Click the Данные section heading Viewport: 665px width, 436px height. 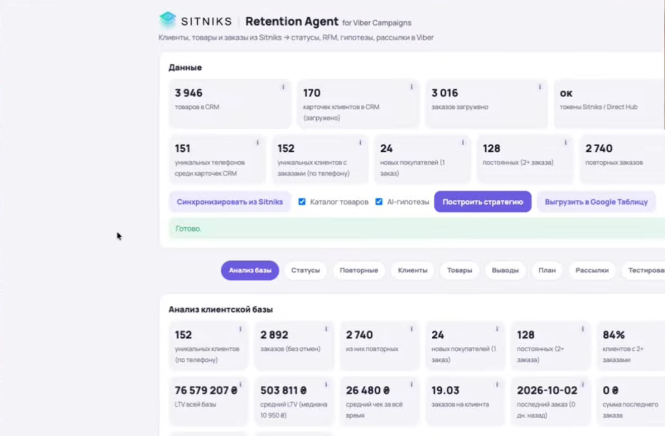[185, 67]
